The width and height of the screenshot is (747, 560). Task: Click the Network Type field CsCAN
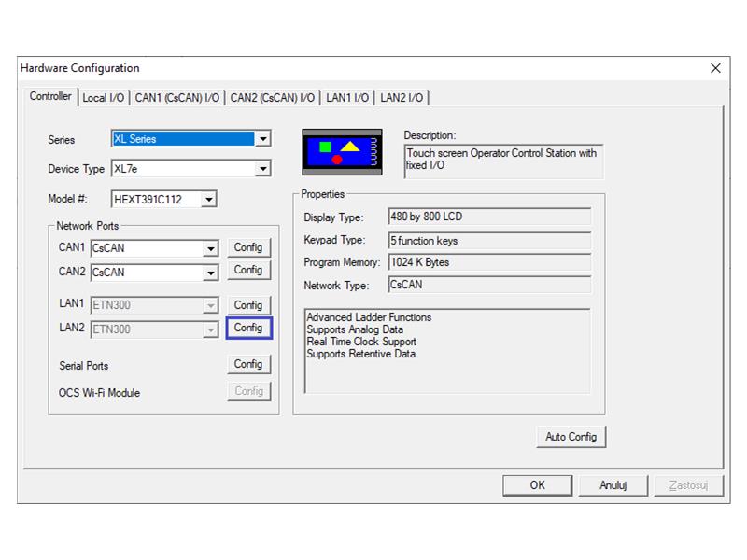489,285
